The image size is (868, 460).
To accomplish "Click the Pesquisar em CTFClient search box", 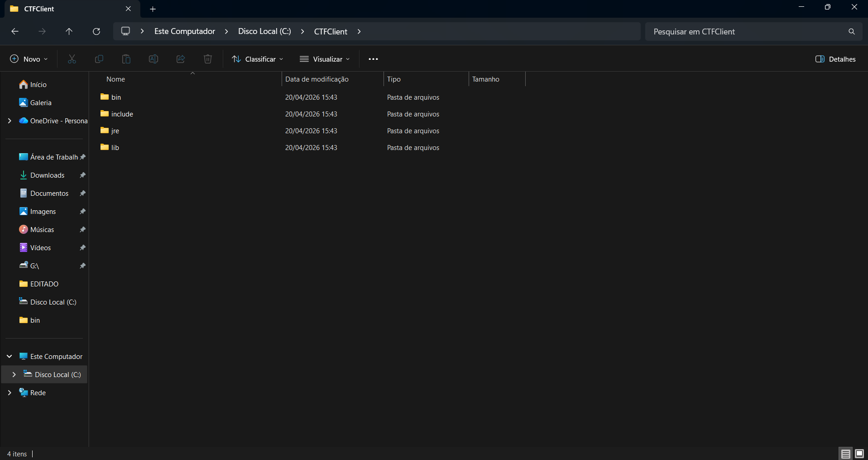I will pyautogui.click(x=747, y=31).
